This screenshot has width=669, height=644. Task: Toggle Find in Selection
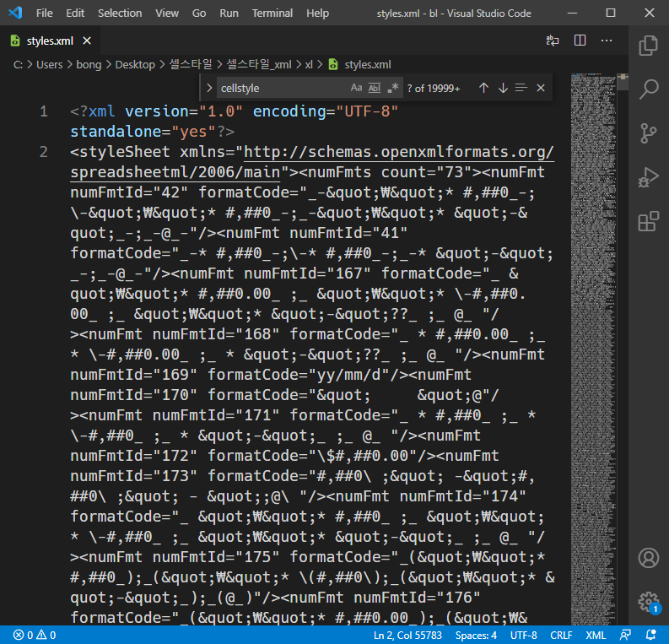pos(521,88)
